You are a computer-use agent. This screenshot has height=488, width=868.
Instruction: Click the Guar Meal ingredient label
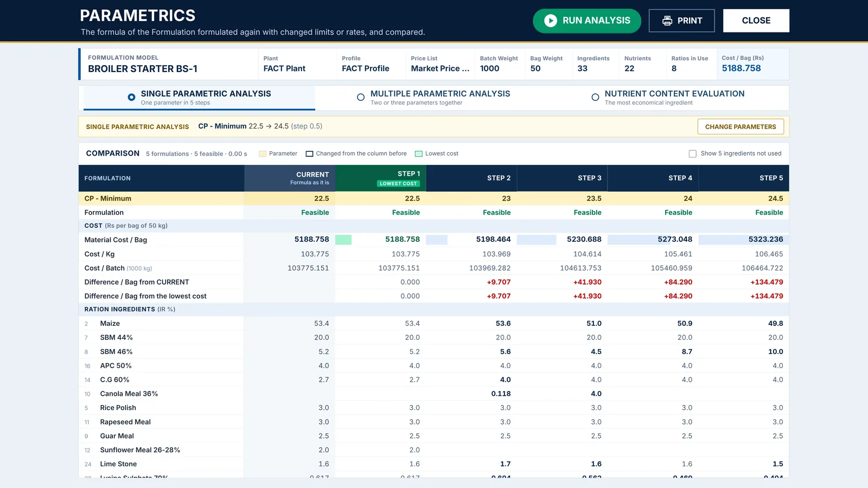coord(117,436)
